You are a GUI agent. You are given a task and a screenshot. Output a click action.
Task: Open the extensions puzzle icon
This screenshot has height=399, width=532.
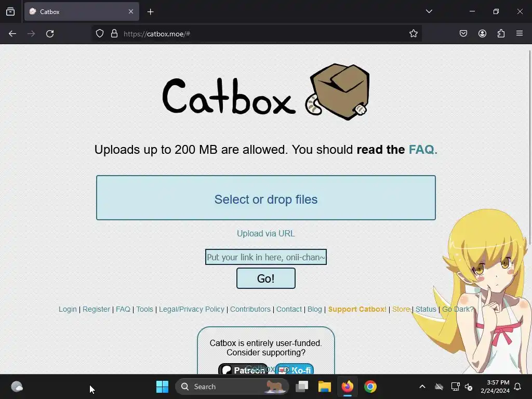pos(501,34)
